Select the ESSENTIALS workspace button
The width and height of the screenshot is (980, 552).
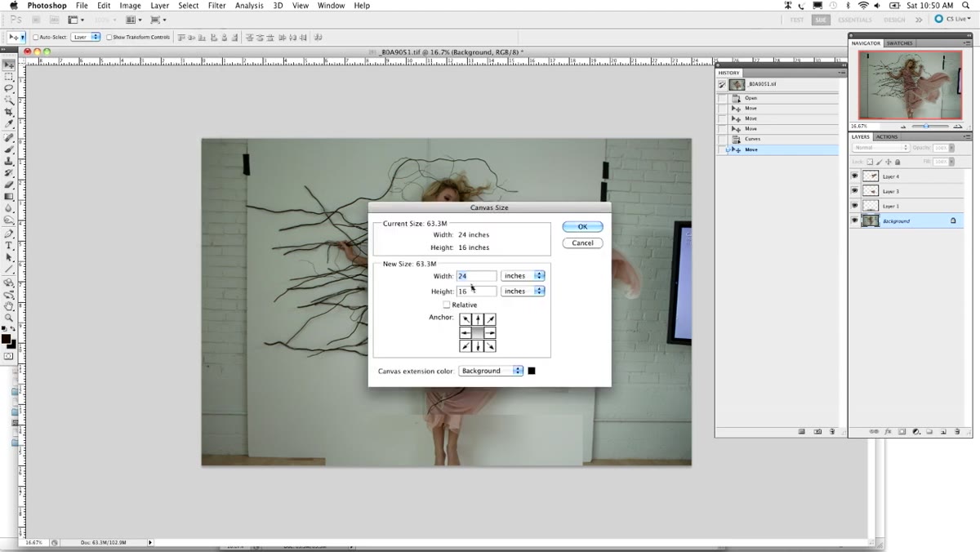pyautogui.click(x=855, y=20)
